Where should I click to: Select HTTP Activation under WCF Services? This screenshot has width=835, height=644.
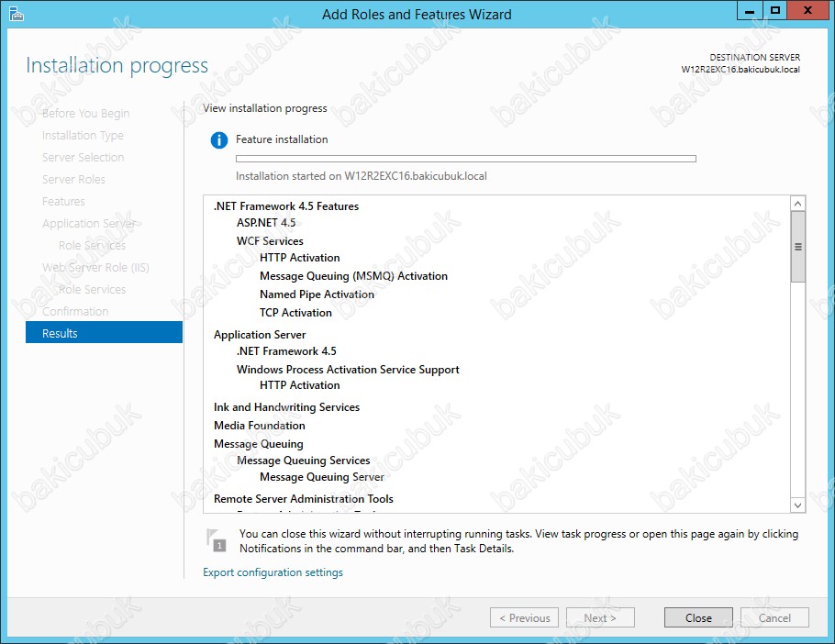[300, 258]
